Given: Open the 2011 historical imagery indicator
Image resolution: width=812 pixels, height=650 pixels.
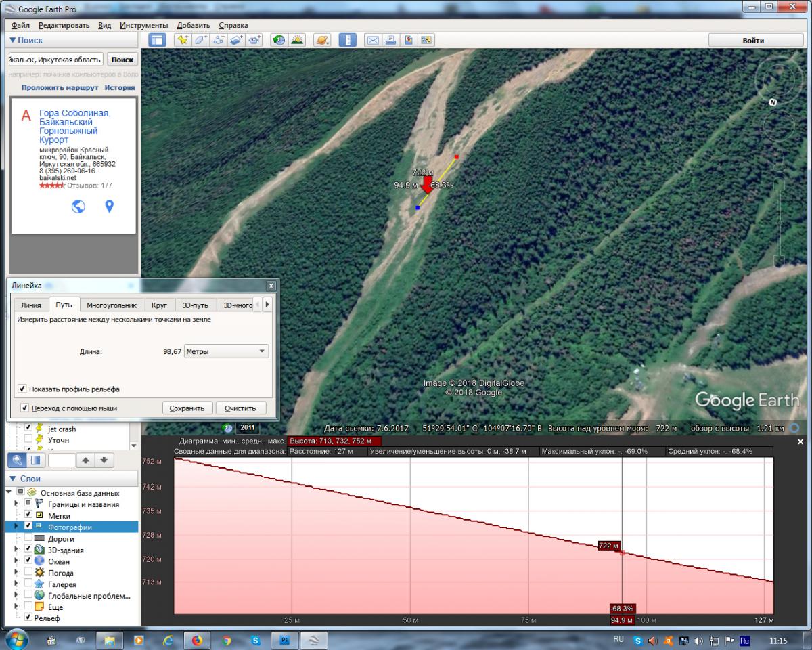Looking at the screenshot, I should click(x=248, y=428).
